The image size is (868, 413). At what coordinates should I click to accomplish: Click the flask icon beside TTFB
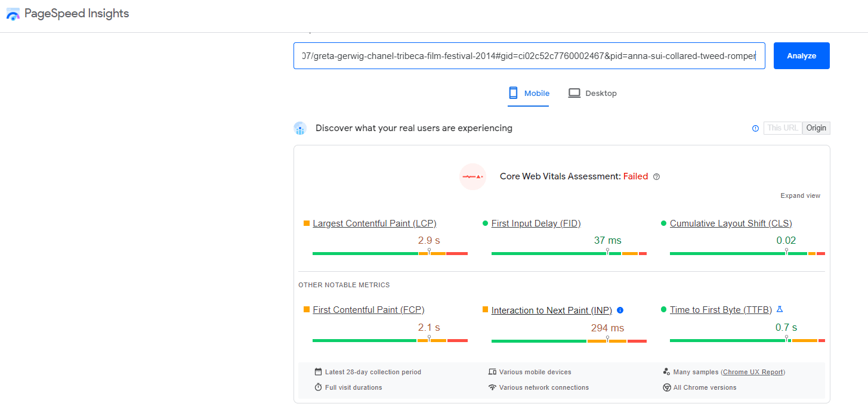(x=779, y=309)
